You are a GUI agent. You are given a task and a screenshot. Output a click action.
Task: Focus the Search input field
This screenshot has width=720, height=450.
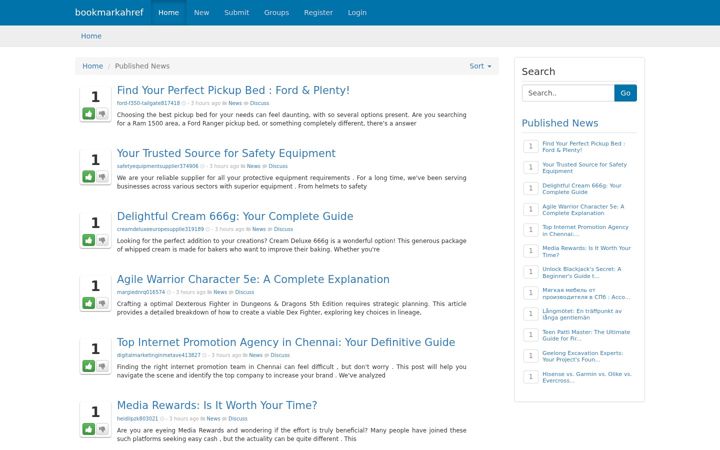pos(568,93)
